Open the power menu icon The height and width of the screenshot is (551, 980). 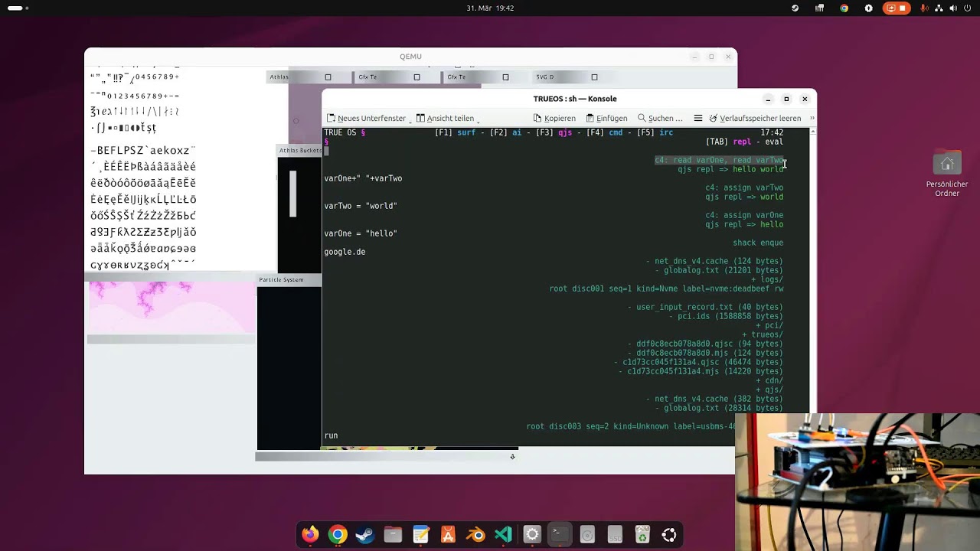coord(968,8)
